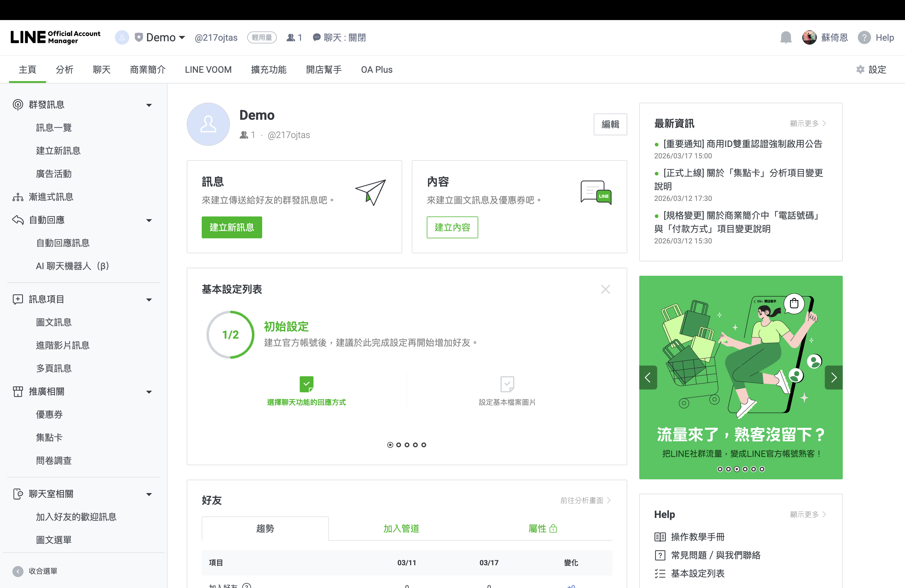The image size is (905, 588).
Task: Click the 漸進式訊息 sidebar icon
Action: [18, 197]
